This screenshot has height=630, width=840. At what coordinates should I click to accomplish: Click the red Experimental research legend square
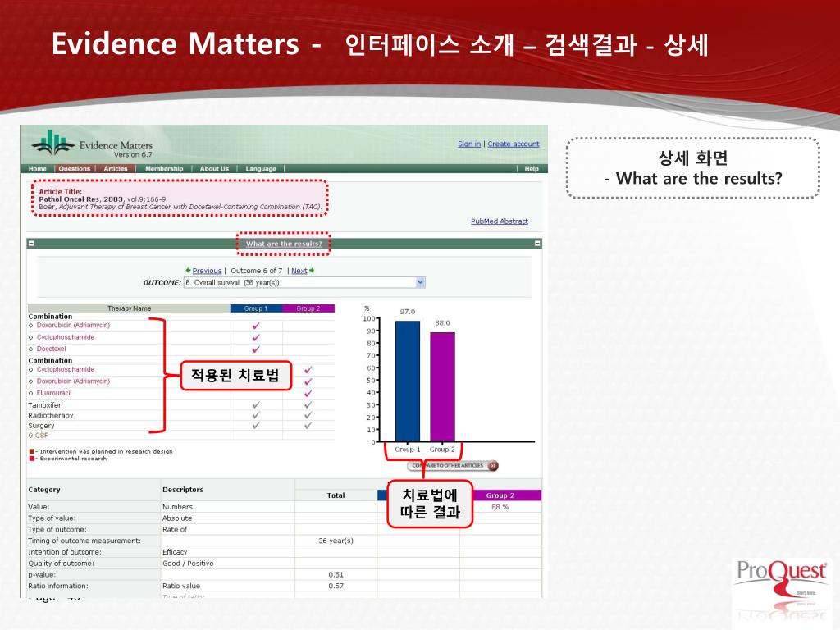click(x=32, y=459)
